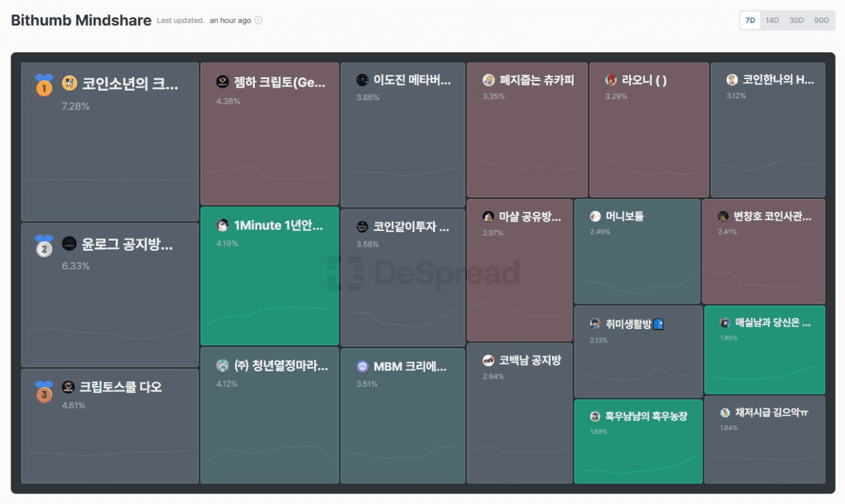Click the 혹우남남의 혹우농장 avatar icon

click(595, 416)
